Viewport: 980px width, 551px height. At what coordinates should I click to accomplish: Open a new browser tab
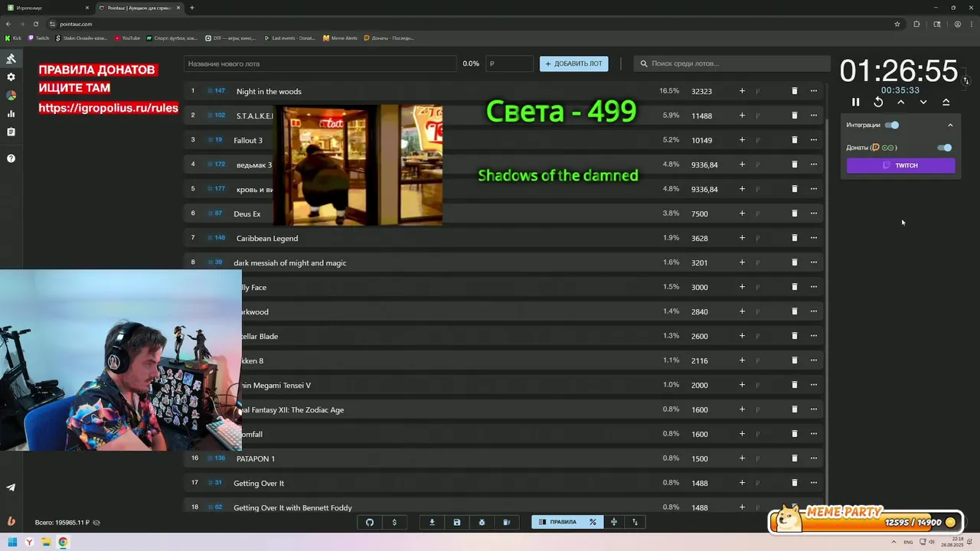click(191, 8)
